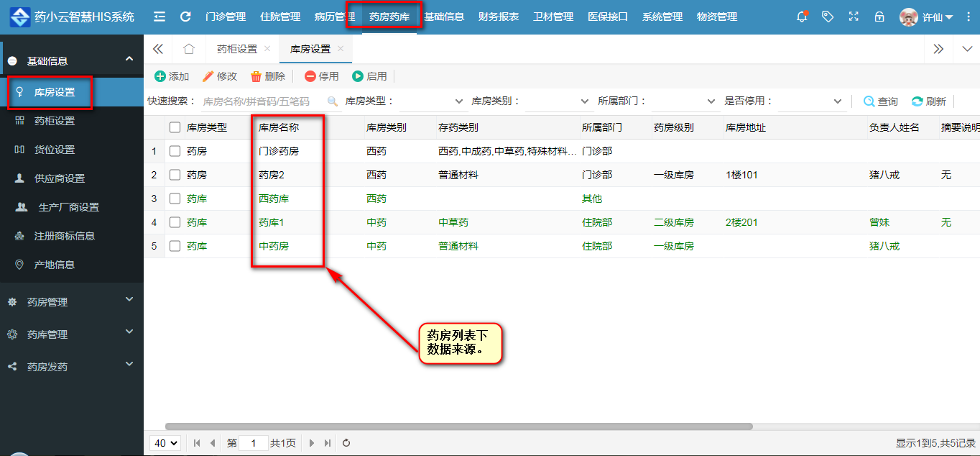The image size is (980, 456).
Task: Click the lock screen icon
Action: 879,17
